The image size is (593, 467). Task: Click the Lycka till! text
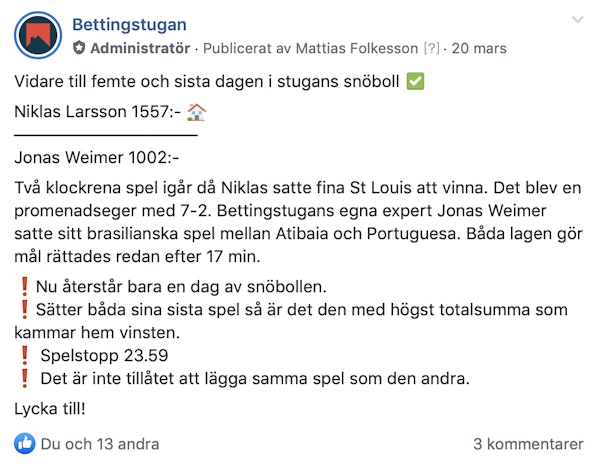coord(50,409)
